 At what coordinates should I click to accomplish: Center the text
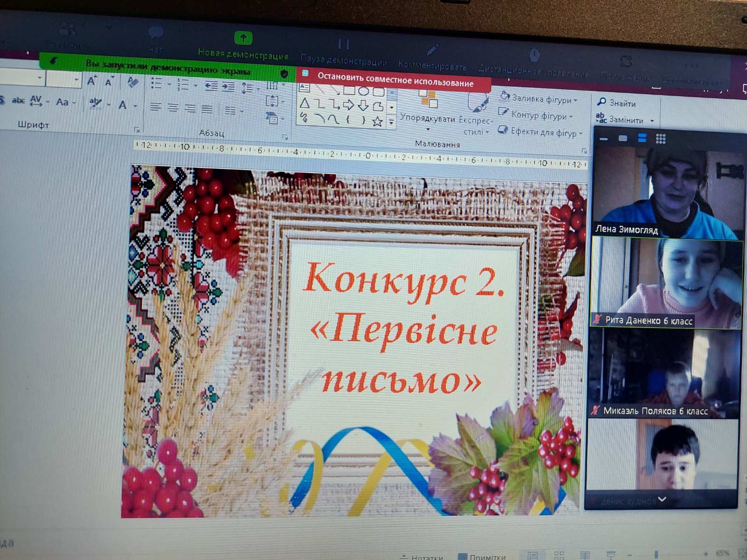coord(173,108)
